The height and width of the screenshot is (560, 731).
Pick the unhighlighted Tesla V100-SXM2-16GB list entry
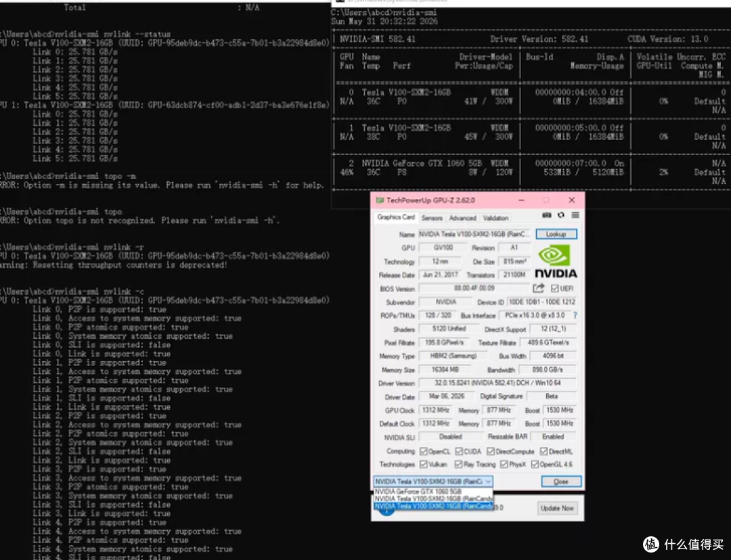pyautogui.click(x=433, y=498)
